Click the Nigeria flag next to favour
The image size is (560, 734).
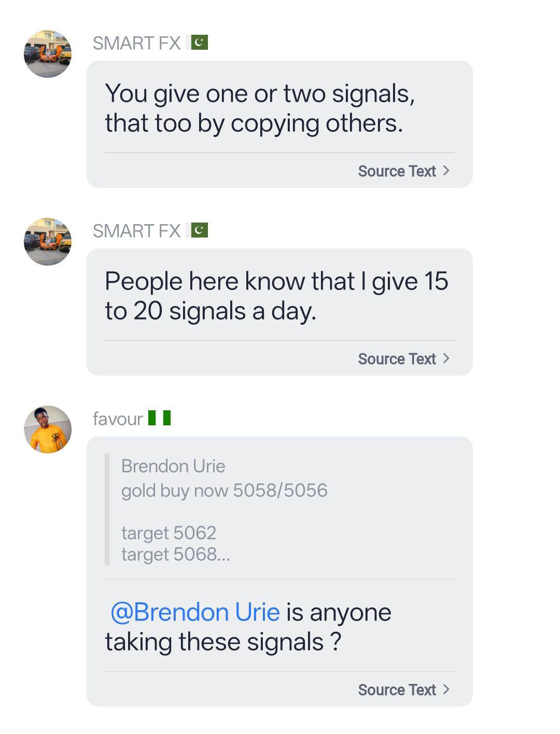click(159, 418)
